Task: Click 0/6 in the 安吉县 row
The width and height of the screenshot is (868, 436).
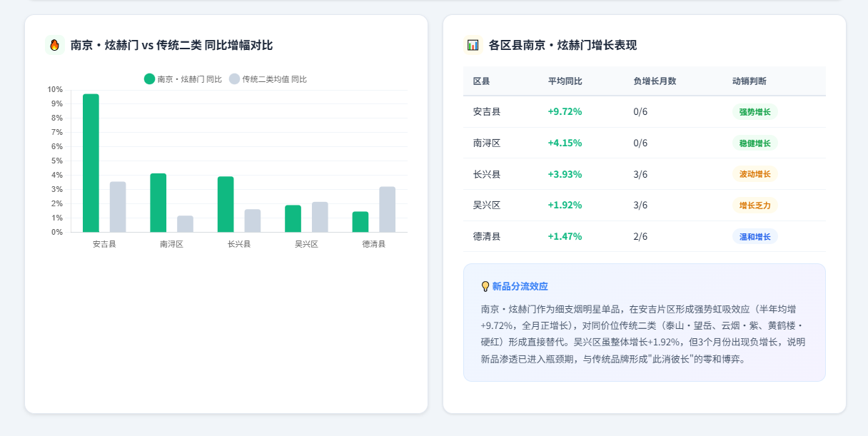Action: coord(640,112)
